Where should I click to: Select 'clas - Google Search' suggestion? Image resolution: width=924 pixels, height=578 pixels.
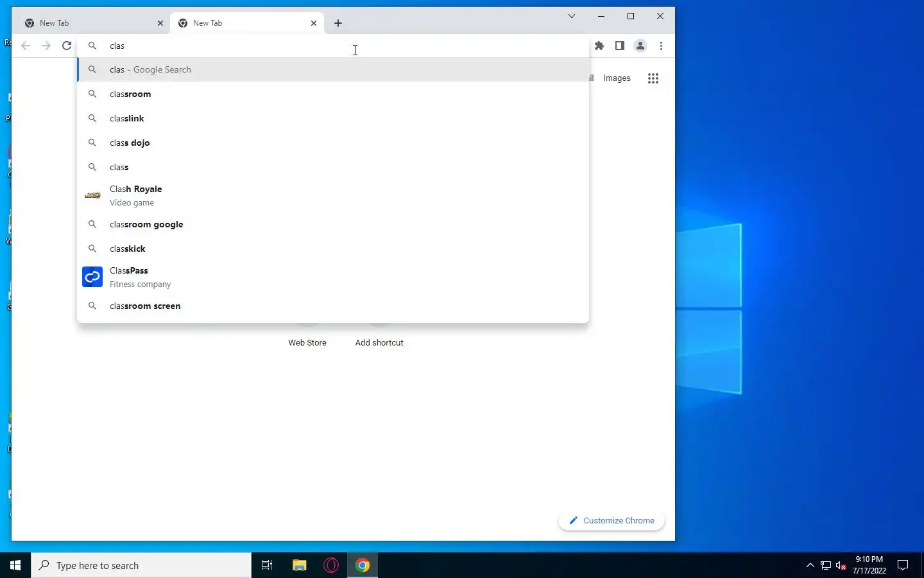pos(333,69)
